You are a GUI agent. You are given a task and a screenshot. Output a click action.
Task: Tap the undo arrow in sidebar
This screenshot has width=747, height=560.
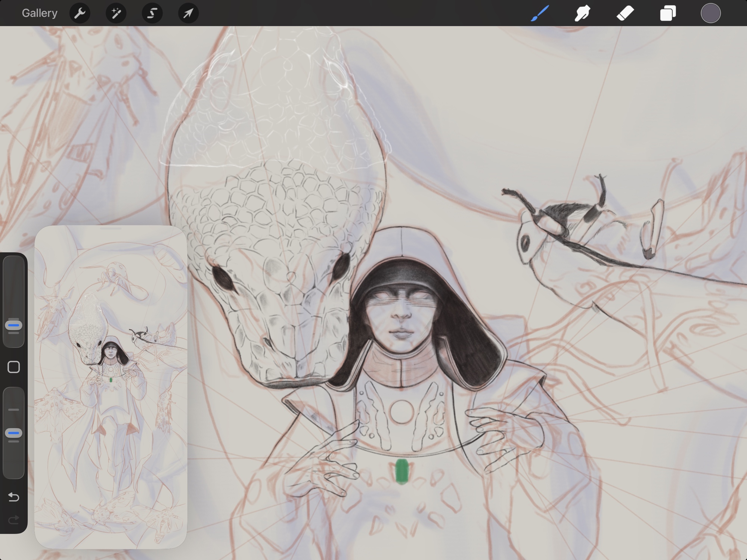coord(14,497)
